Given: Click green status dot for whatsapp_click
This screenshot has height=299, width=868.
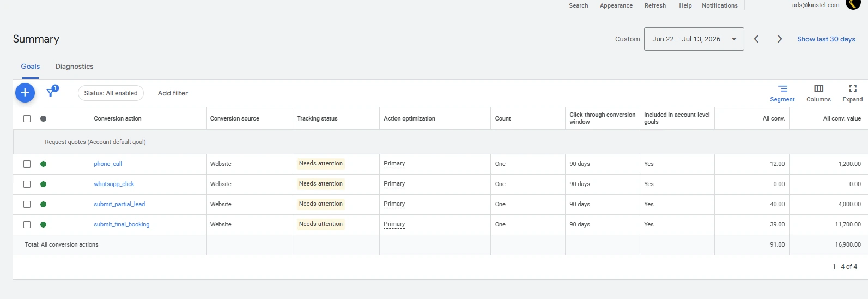Looking at the screenshot, I should tap(43, 184).
